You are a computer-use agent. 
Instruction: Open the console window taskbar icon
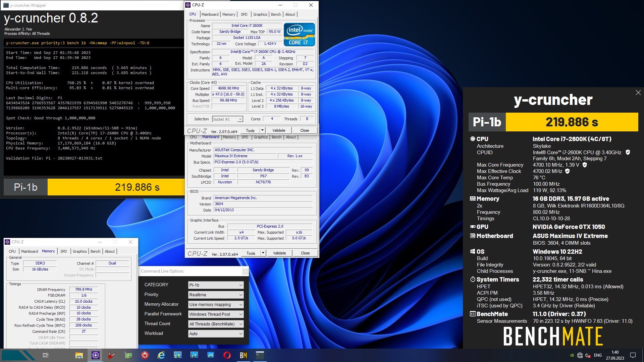(x=260, y=355)
